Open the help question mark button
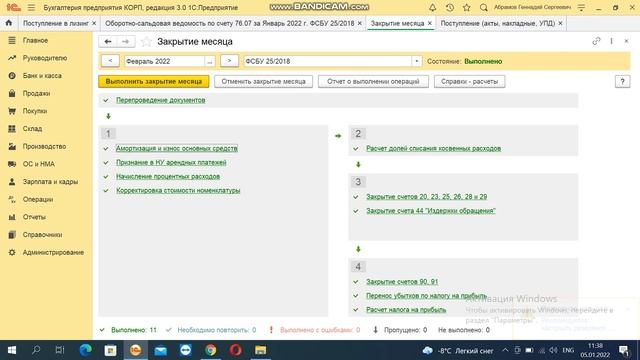The width and height of the screenshot is (640, 360). [622, 81]
